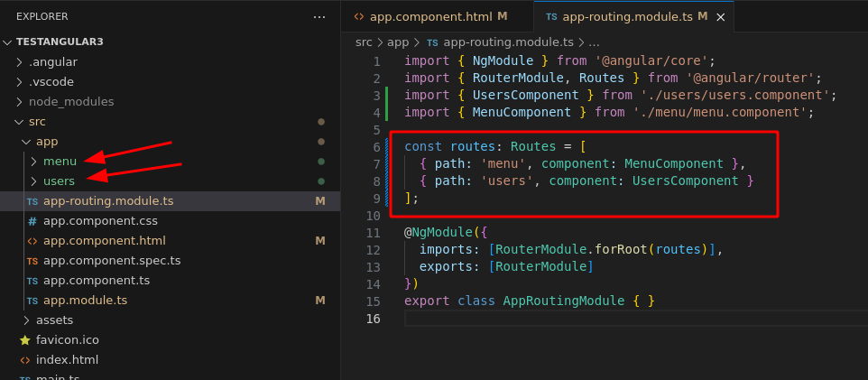Close the app-routing.module.ts editor tab
This screenshot has height=380, width=868.
click(x=721, y=16)
